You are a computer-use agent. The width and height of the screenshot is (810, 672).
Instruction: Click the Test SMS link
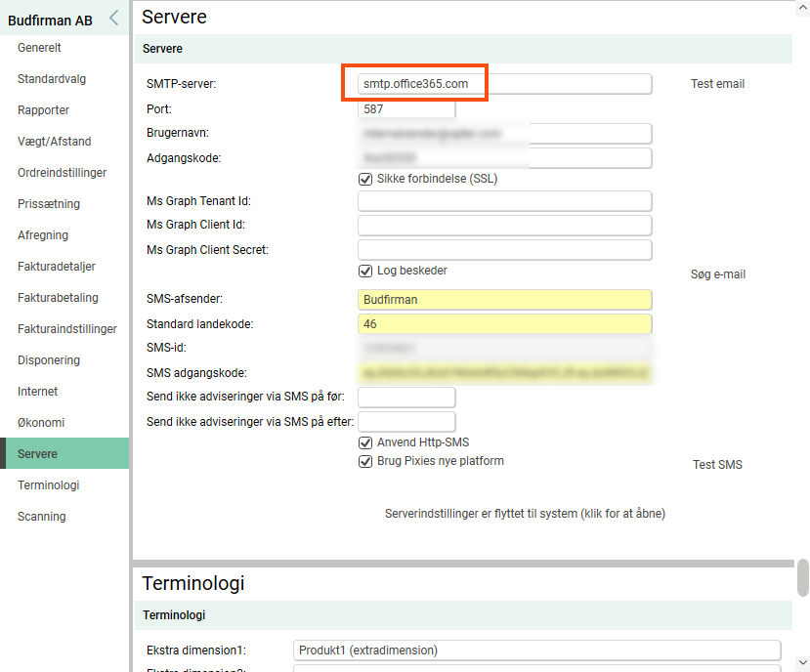pos(717,465)
